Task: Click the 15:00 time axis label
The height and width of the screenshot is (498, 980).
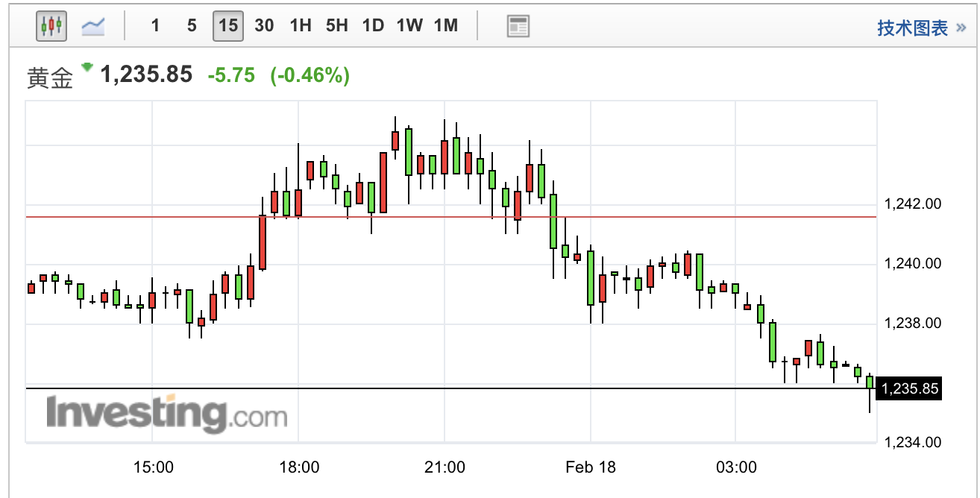Action: pyautogui.click(x=154, y=468)
